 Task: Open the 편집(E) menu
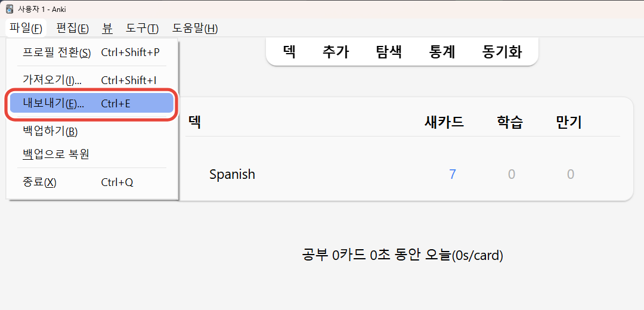(x=73, y=29)
